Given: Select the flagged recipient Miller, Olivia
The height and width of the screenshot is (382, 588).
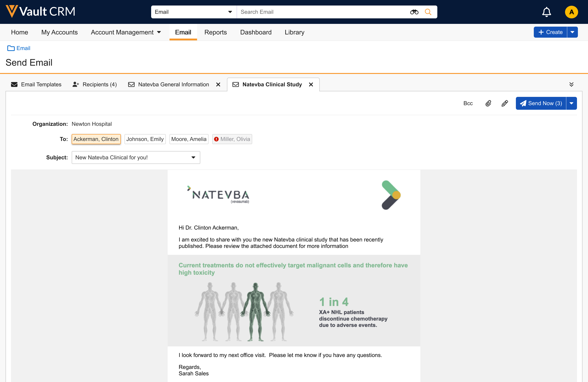Looking at the screenshot, I should 232,139.
